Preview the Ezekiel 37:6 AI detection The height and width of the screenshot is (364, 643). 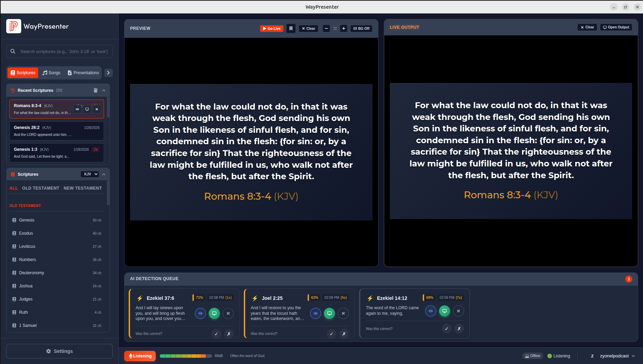[x=200, y=313]
